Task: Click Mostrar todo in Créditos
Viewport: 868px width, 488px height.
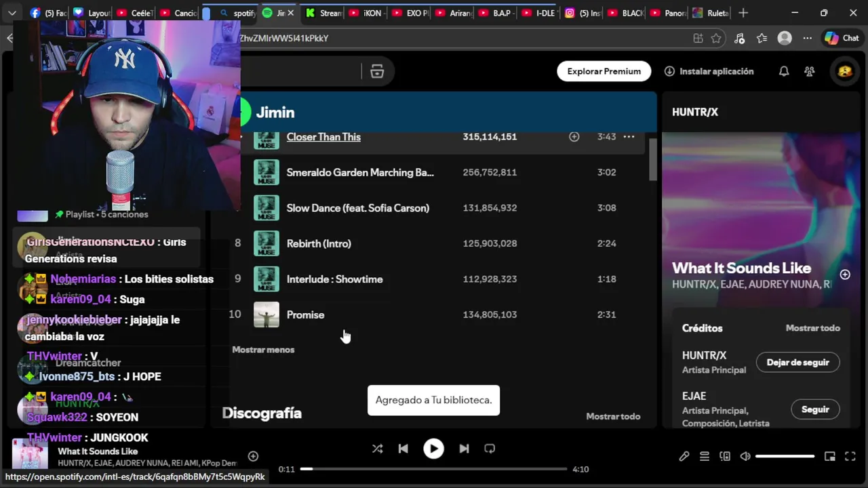Action: (812, 328)
